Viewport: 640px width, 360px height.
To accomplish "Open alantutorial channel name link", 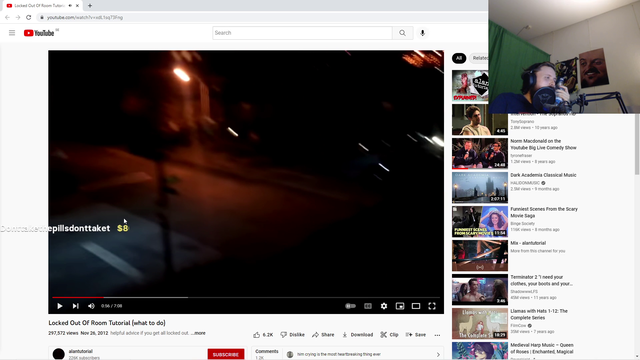I will [81, 351].
